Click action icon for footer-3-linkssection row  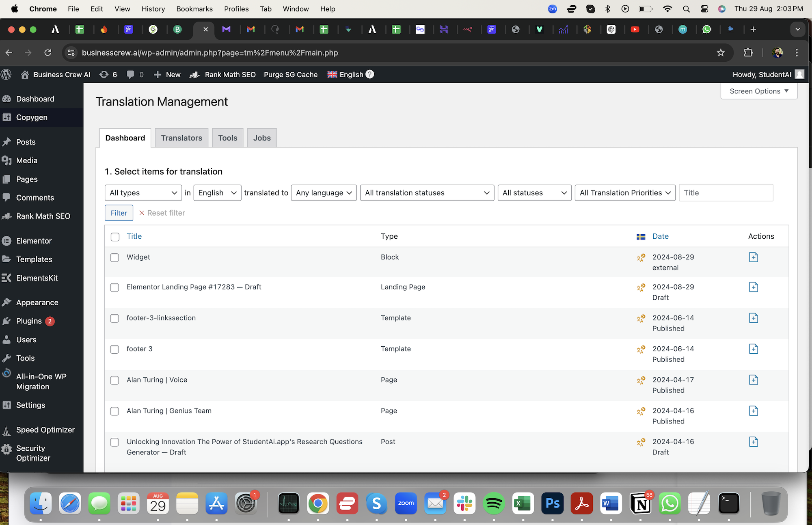754,318
